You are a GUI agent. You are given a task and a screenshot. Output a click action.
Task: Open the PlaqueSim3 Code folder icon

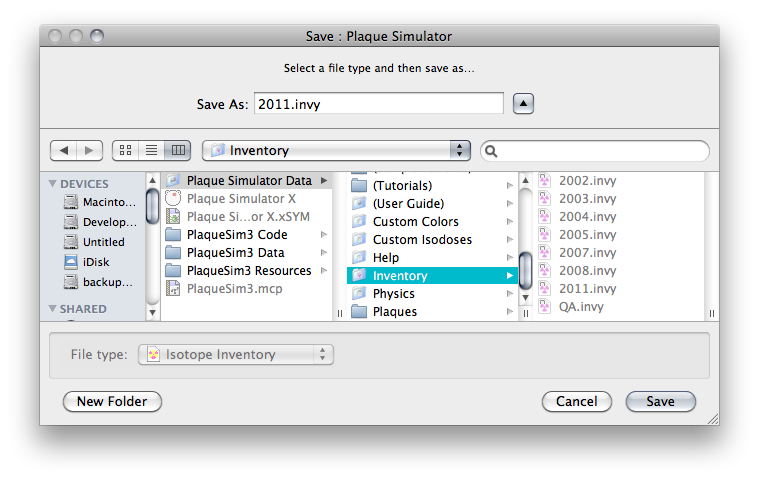click(x=173, y=235)
